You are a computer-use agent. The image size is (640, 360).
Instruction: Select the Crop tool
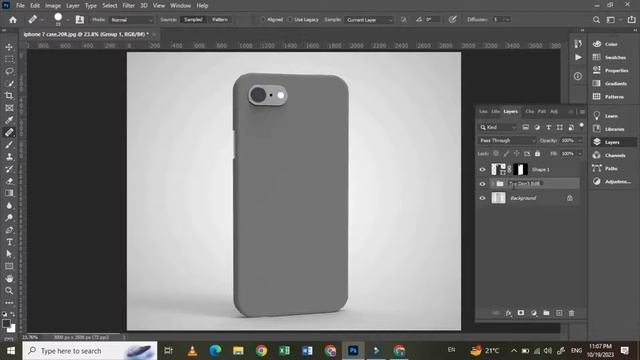(x=9, y=96)
